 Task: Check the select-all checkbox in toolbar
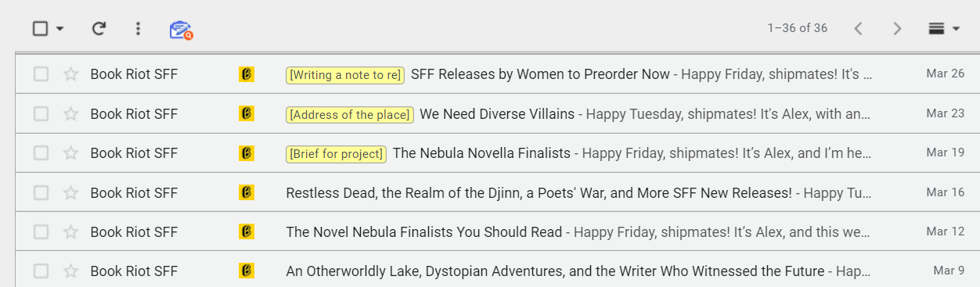[x=40, y=29]
